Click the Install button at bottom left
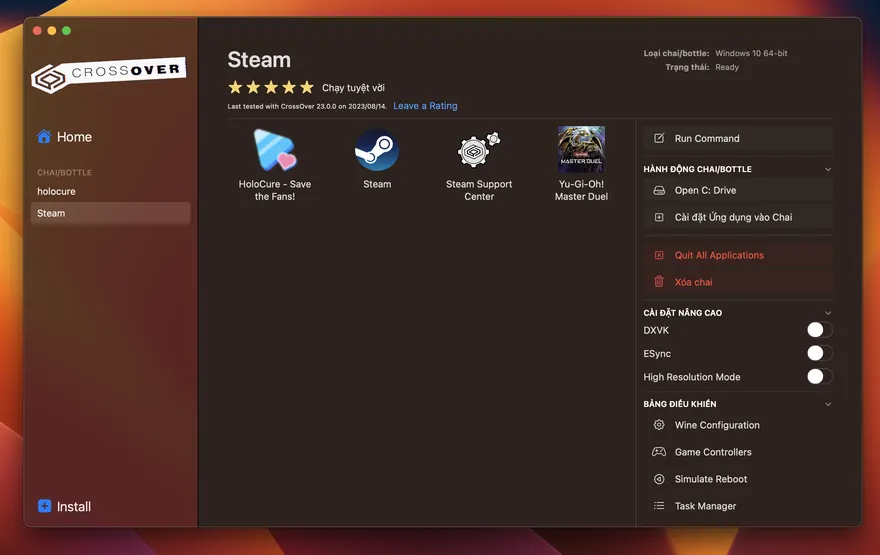The width and height of the screenshot is (880, 555). 64,507
